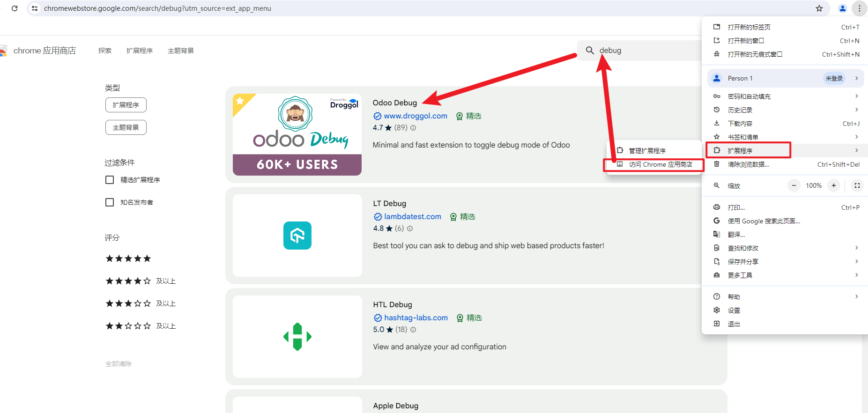Viewport: 868px width, 413px height.
Task: Click the gear icon for 设置
Action: (x=717, y=310)
